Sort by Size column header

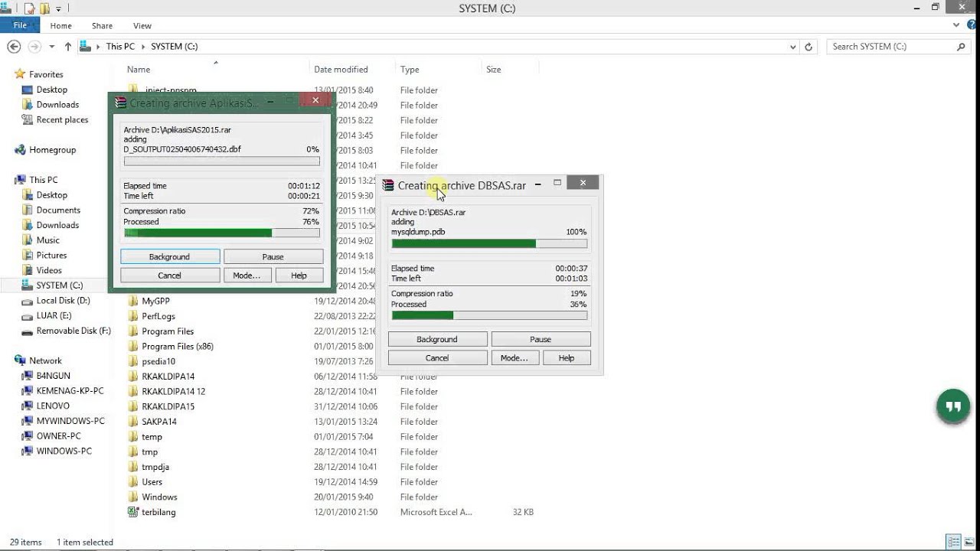(x=494, y=70)
